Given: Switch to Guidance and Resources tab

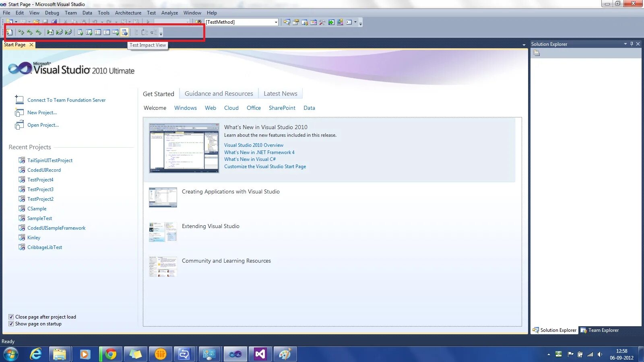Looking at the screenshot, I should 219,94.
